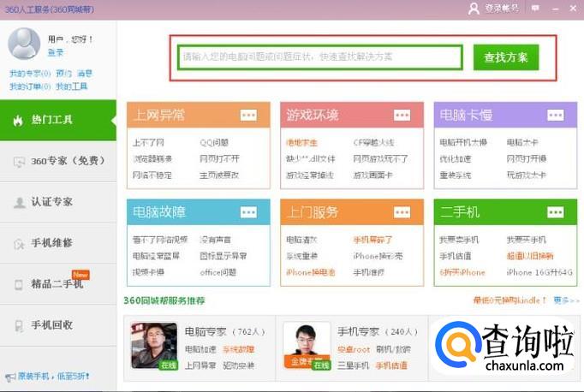Select orange iPhone换电池 entry
Viewport: 584px width, 392px height.
311,272
